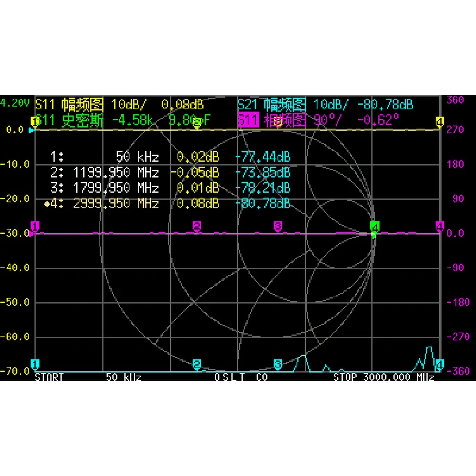Click STOP 3000.000 MHz frequency label
Screen dimensions: 476x476
point(384,377)
